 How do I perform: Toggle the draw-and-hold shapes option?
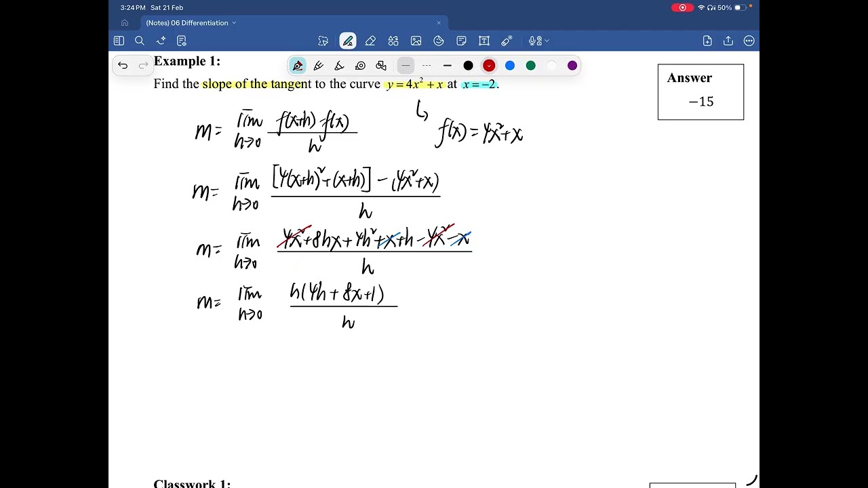[x=381, y=66]
